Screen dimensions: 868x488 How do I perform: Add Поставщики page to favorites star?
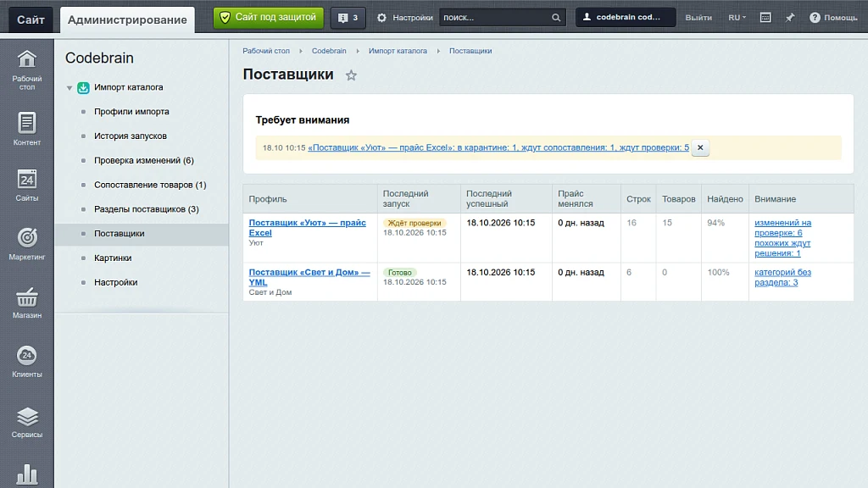click(x=351, y=75)
